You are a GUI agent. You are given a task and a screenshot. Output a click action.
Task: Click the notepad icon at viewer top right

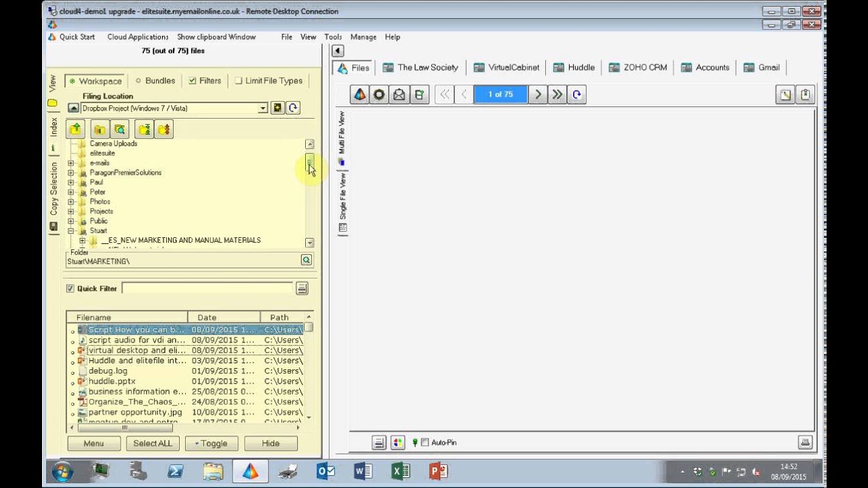tap(785, 94)
